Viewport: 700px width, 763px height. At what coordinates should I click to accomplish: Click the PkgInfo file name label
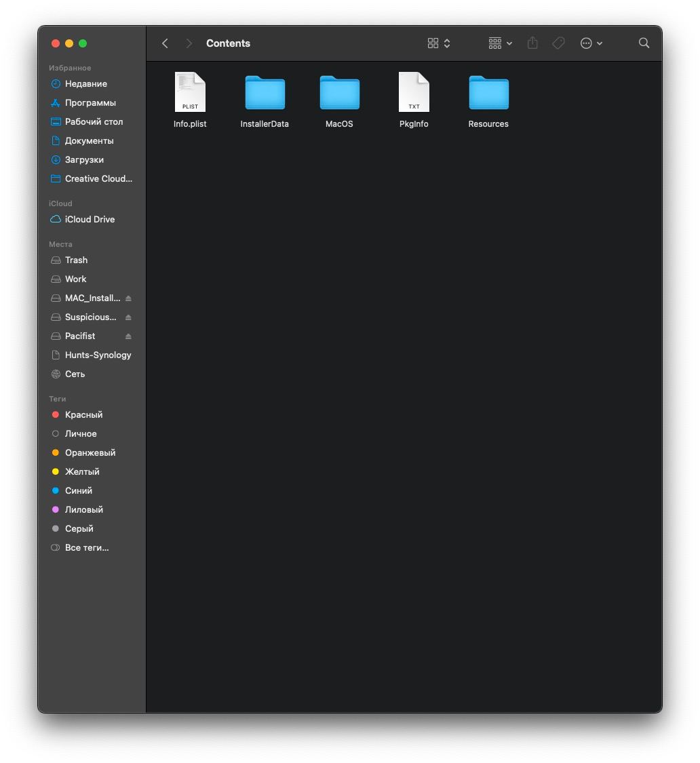(x=414, y=124)
